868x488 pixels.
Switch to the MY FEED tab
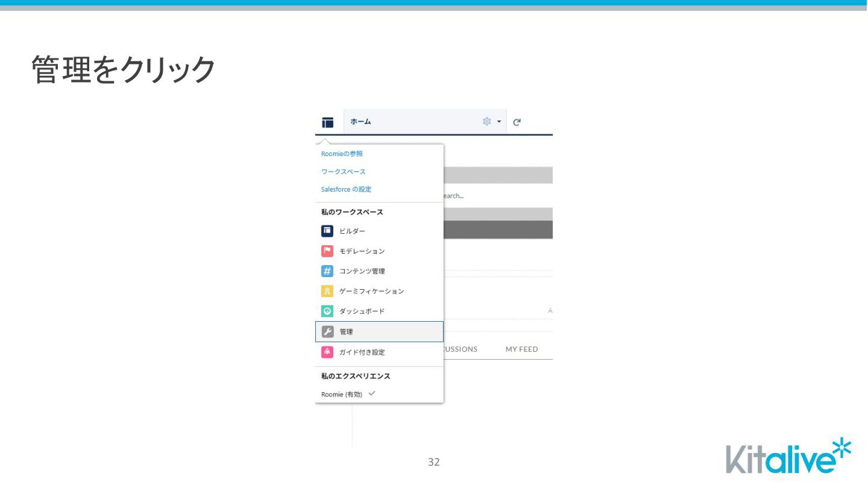521,349
